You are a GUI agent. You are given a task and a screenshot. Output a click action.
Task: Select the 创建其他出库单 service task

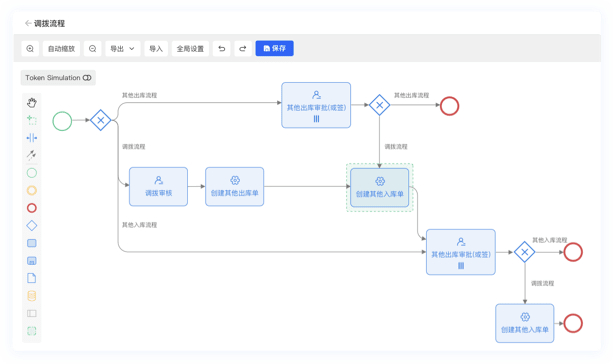tap(235, 187)
